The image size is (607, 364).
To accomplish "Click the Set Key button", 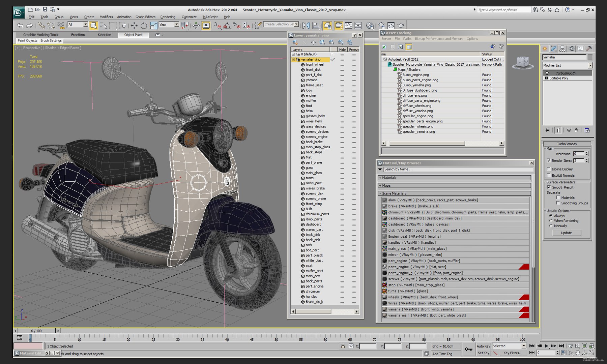I will point(483,353).
